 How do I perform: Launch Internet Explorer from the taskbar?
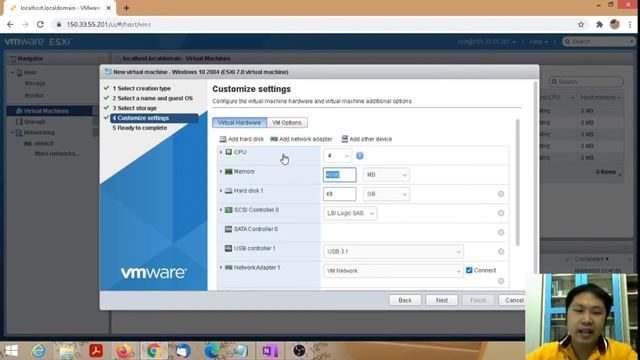(39, 351)
